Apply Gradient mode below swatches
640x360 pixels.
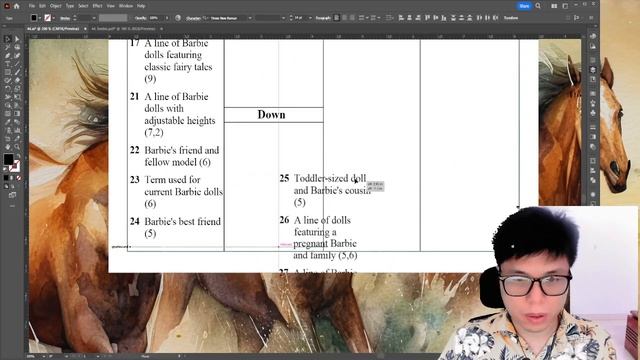[12, 178]
